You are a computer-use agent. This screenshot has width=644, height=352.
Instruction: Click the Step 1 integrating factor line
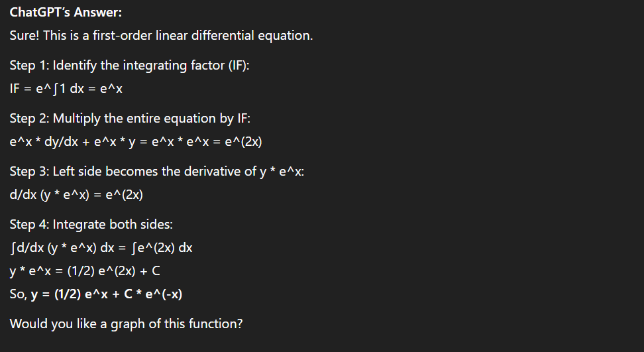129,66
